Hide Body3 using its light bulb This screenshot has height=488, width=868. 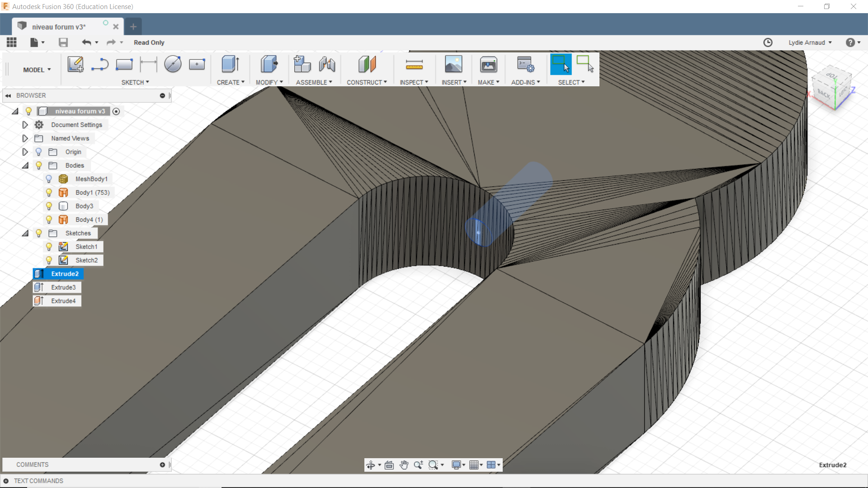pyautogui.click(x=49, y=206)
